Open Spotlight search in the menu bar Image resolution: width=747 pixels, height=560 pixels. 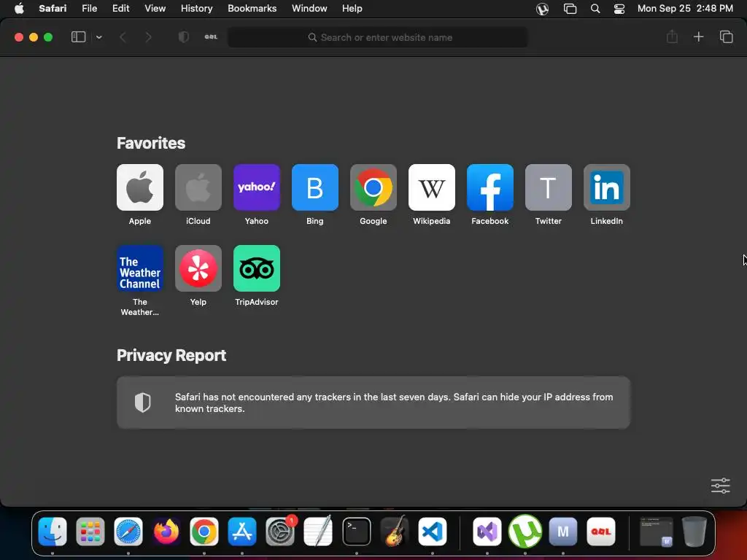595,9
